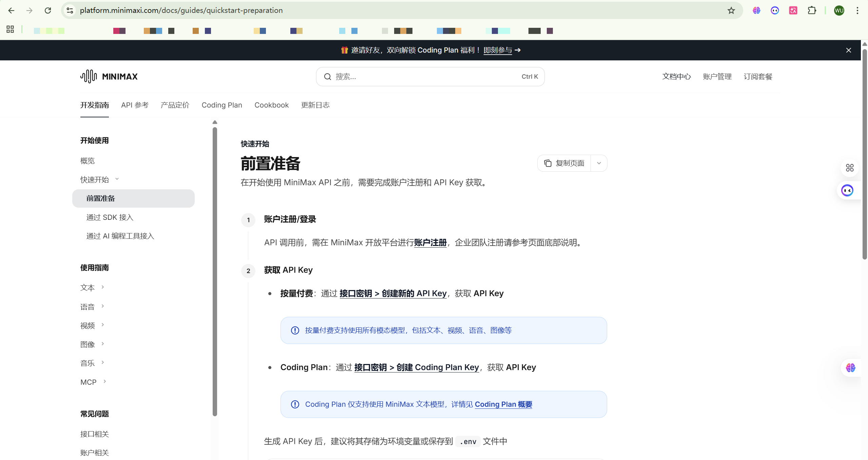Click the 即刻参与 banner link

pyautogui.click(x=498, y=50)
